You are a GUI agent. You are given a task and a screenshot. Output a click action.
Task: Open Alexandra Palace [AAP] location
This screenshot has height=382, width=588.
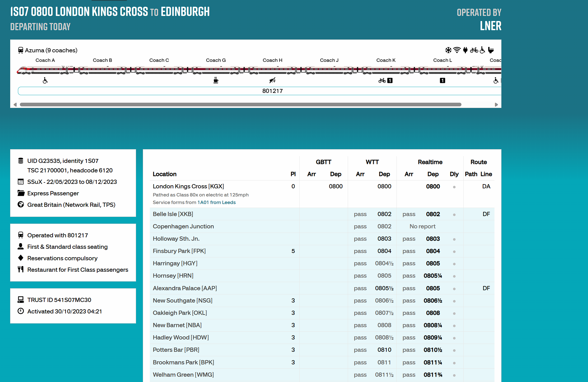(x=185, y=288)
